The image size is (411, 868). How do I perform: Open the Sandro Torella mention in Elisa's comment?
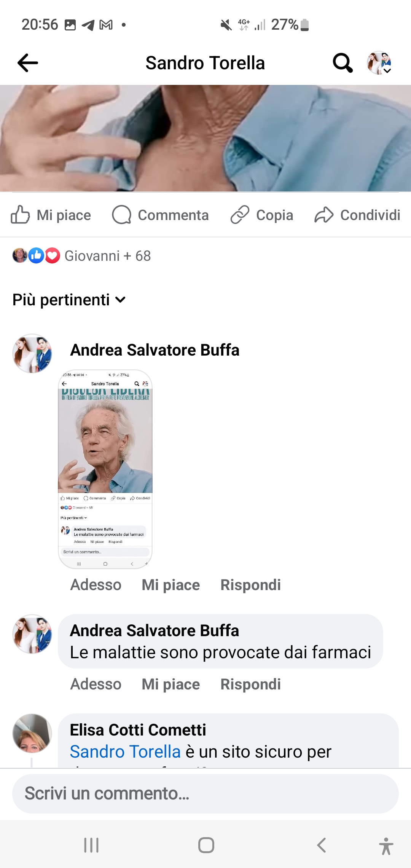[x=125, y=752]
